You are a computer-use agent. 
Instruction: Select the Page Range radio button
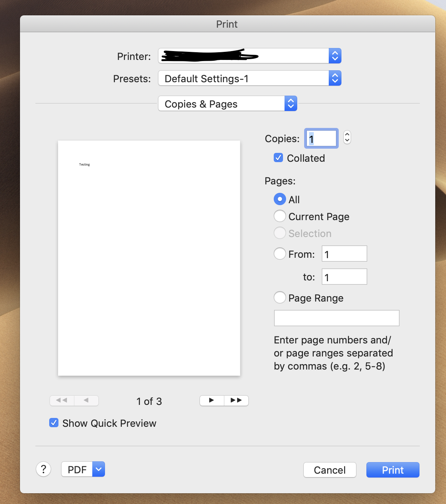click(280, 297)
